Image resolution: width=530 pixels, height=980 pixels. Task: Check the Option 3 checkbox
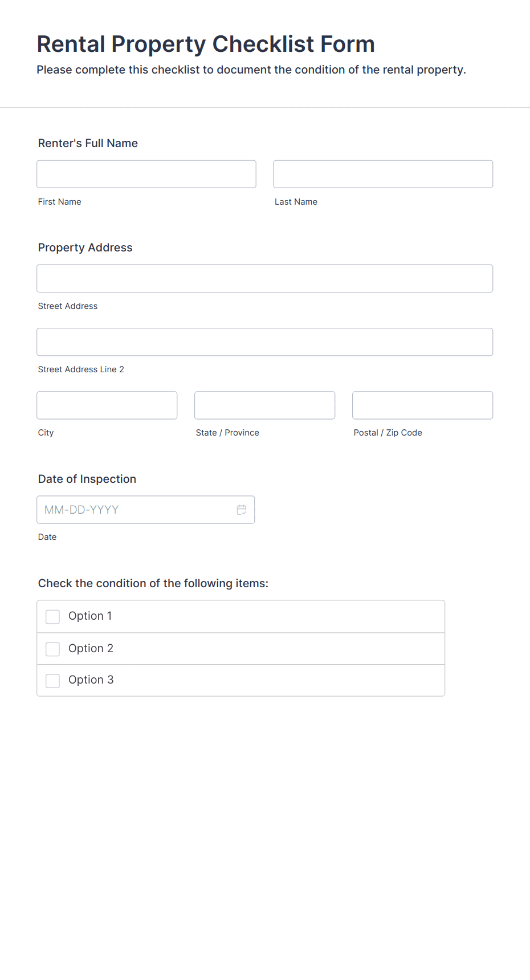tap(52, 680)
